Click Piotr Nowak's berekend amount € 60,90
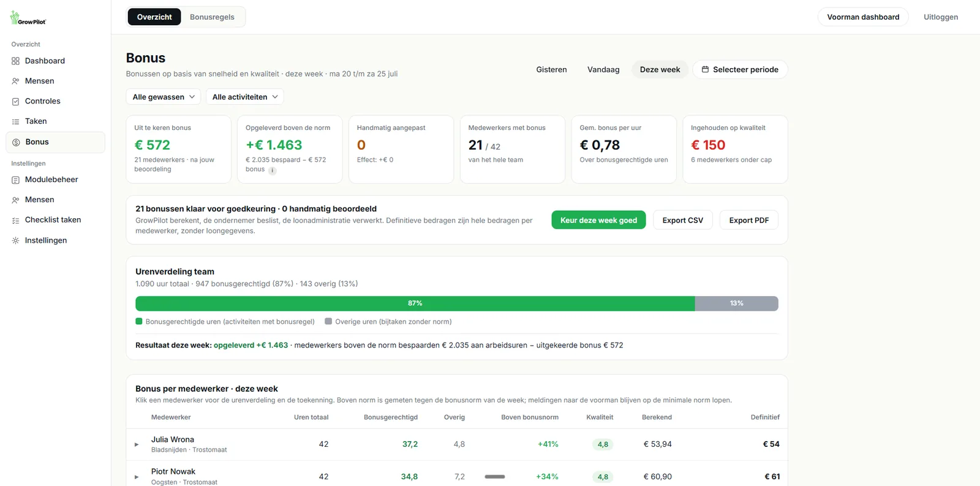This screenshot has height=486, width=980. pos(658,477)
